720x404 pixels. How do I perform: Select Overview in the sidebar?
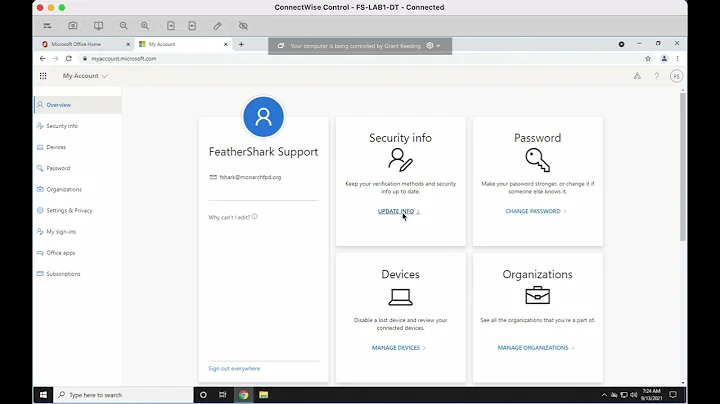(78, 105)
